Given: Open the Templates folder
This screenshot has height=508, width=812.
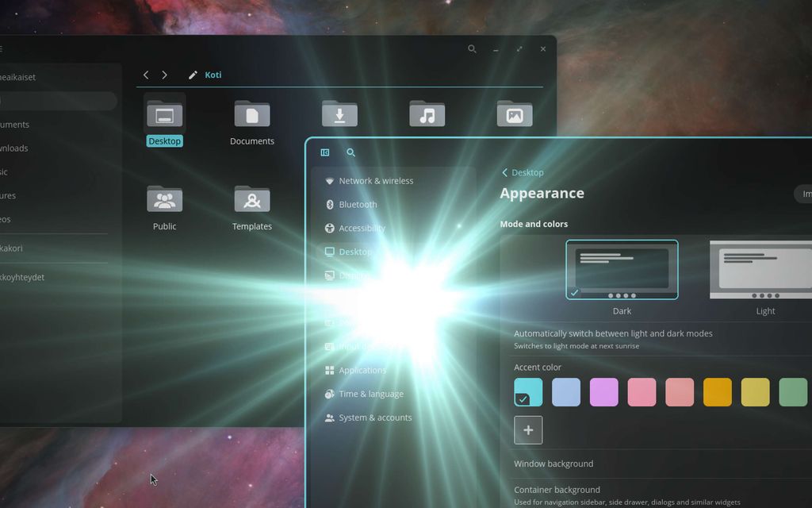Looking at the screenshot, I should [252, 200].
